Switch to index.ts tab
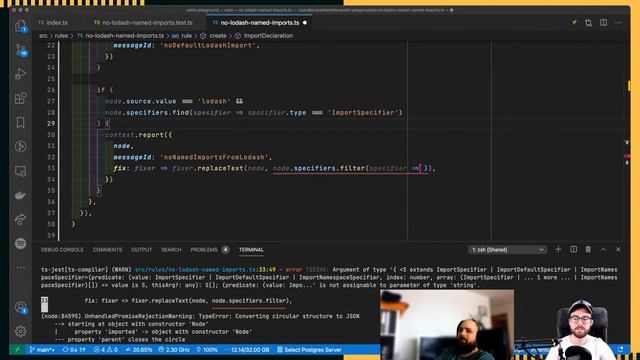The height and width of the screenshot is (360, 640). click(x=53, y=23)
